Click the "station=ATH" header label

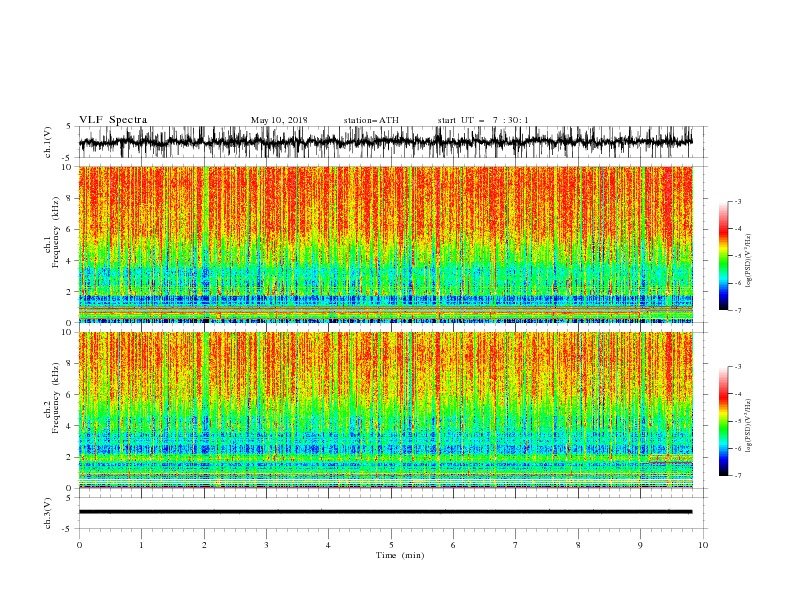pos(371,120)
